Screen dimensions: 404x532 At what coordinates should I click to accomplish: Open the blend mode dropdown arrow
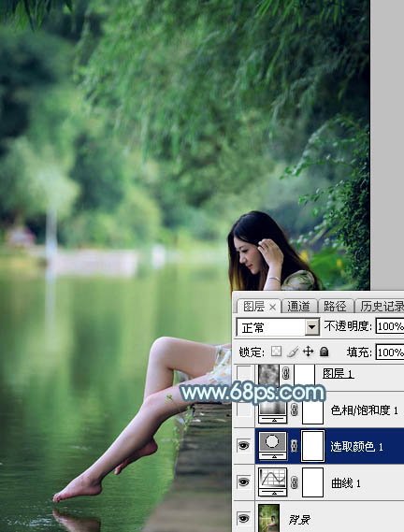[311, 327]
